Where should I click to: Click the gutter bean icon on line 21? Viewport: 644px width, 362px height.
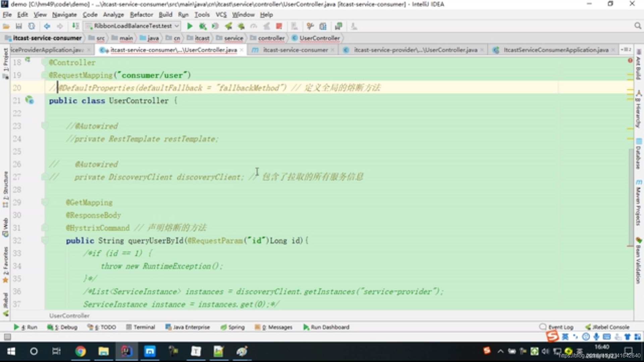tap(30, 100)
